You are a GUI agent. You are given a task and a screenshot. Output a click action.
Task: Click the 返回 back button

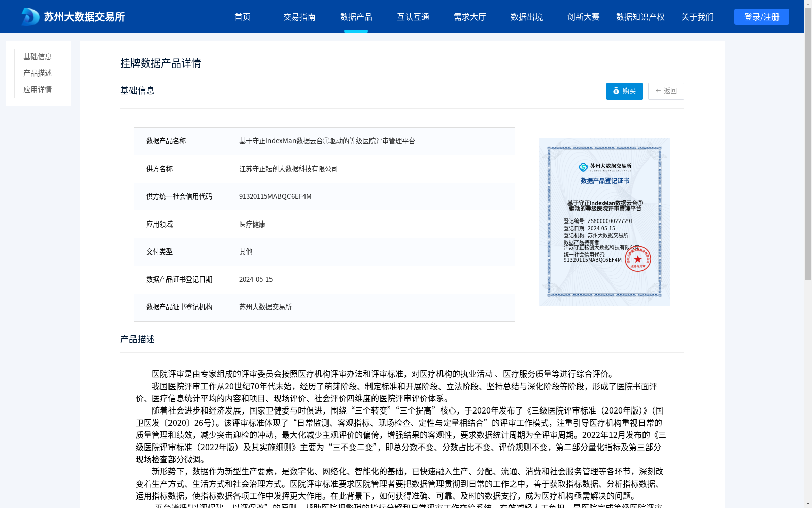click(x=666, y=91)
